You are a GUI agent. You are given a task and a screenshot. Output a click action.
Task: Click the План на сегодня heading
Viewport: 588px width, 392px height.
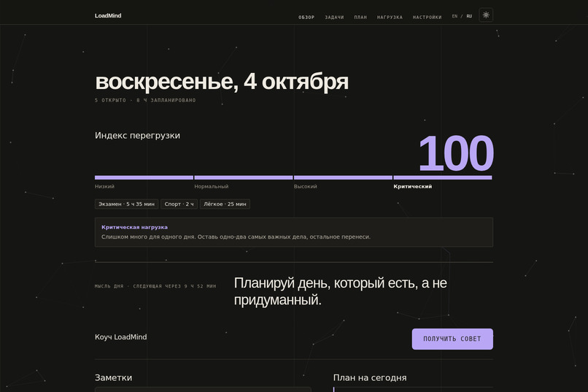(370, 377)
